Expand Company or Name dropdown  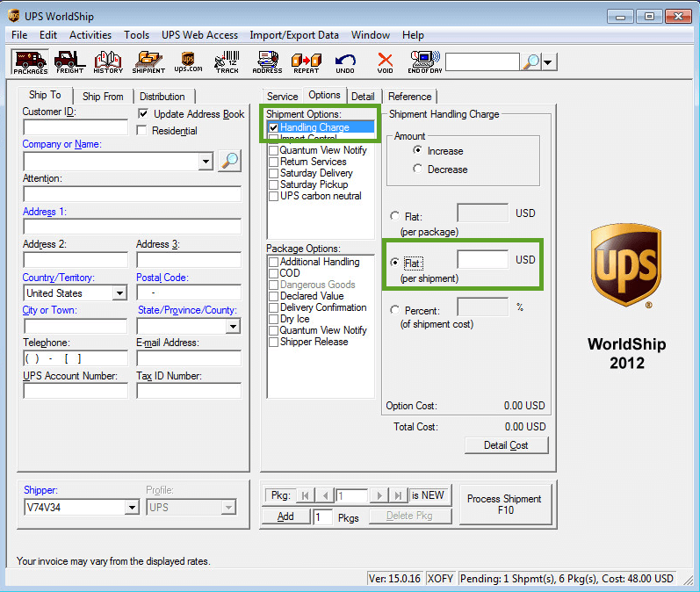tap(206, 161)
